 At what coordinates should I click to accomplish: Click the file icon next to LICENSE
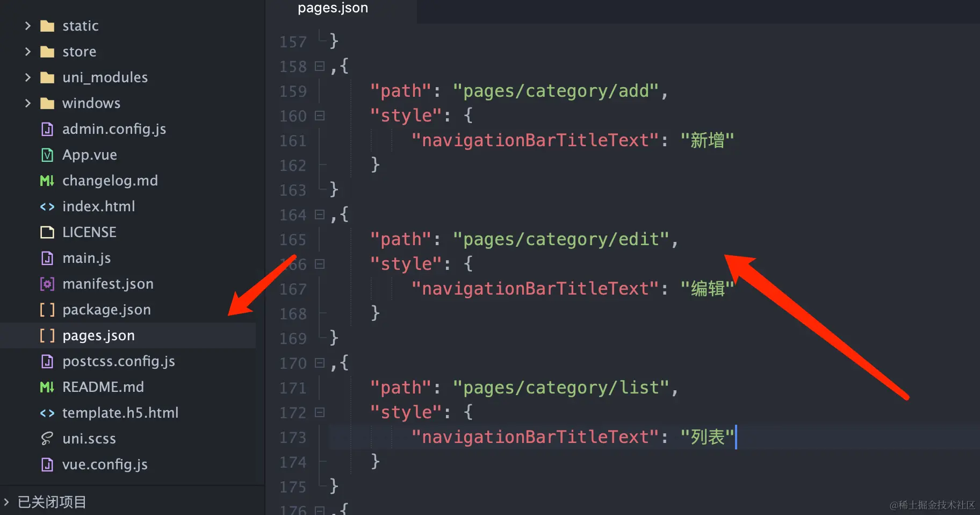pyautogui.click(x=47, y=232)
